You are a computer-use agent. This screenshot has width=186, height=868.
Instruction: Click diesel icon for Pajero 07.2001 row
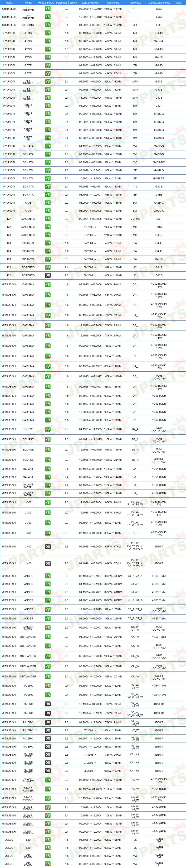pyautogui.click(x=48, y=730)
